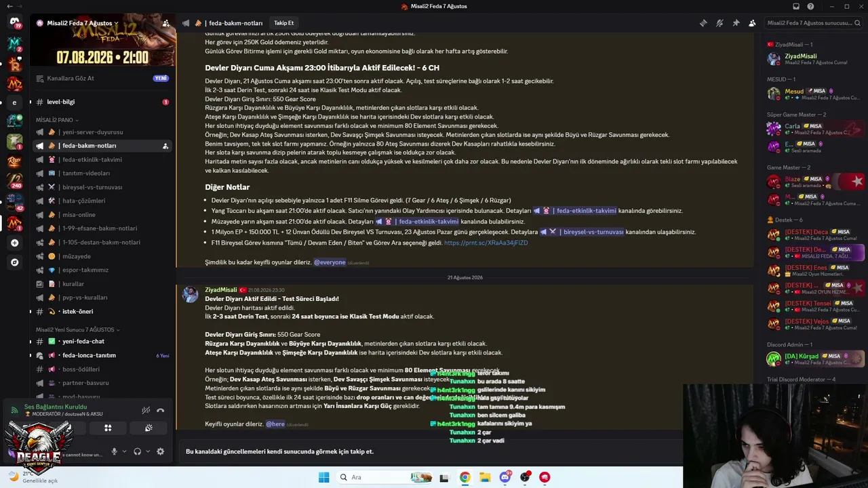Open the istek-öneri channel
The image size is (868, 488).
101,312
